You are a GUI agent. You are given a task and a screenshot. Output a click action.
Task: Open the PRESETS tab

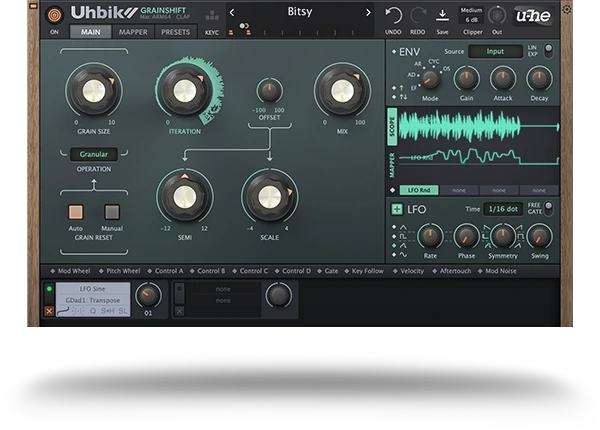point(175,32)
